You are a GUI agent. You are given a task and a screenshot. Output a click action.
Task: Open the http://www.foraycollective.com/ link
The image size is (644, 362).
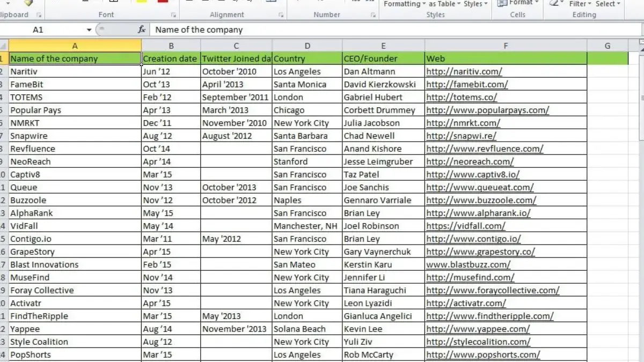(493, 290)
